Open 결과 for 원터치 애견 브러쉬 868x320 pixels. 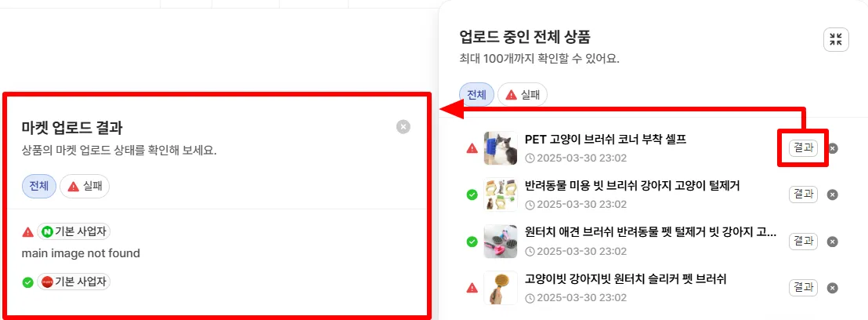click(x=803, y=241)
